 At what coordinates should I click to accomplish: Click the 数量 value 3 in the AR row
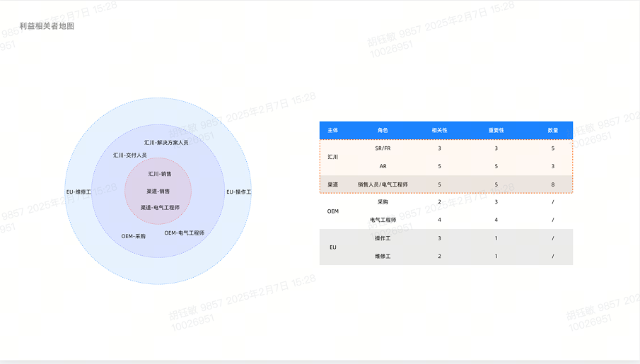tap(552, 166)
